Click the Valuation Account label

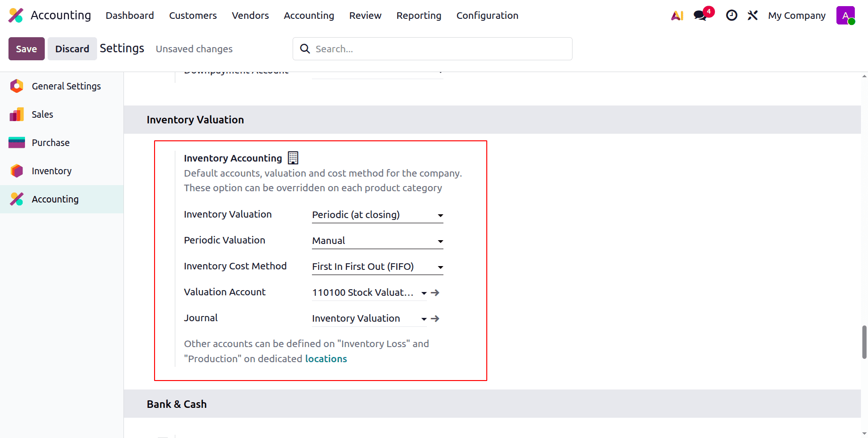225,292
